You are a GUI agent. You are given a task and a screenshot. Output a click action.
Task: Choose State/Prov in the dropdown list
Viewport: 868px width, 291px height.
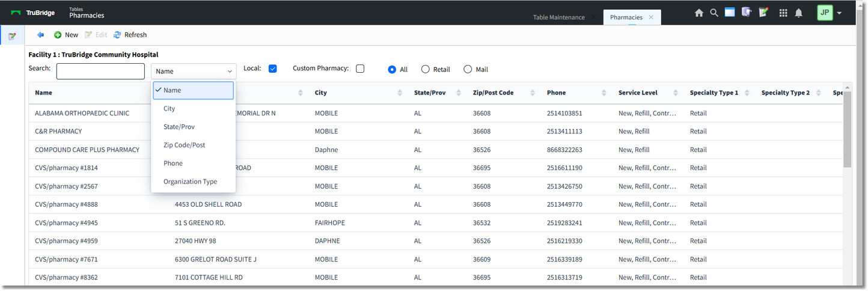coord(193,127)
